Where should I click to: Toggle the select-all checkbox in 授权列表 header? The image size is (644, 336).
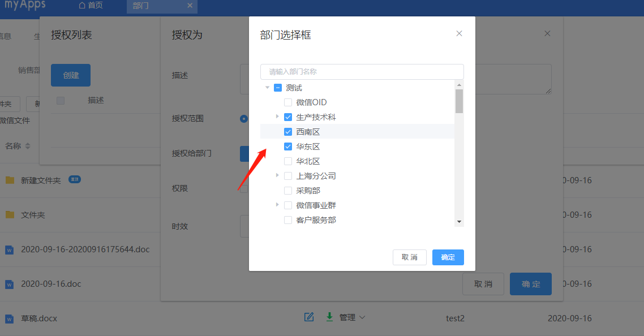click(61, 101)
